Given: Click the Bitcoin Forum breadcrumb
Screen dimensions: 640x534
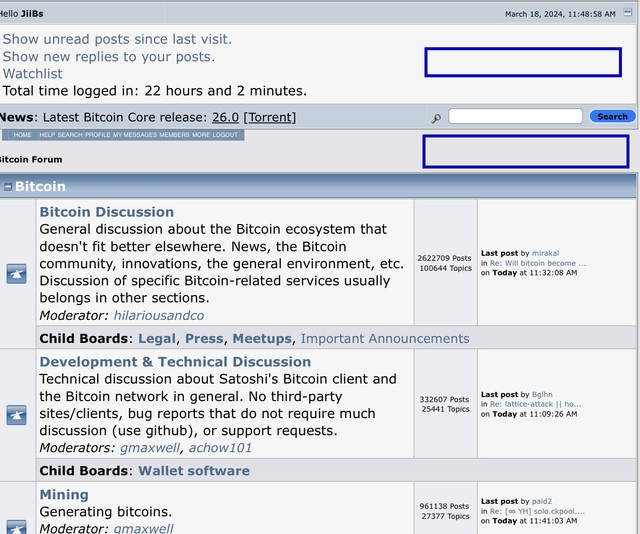Looking at the screenshot, I should (x=31, y=160).
